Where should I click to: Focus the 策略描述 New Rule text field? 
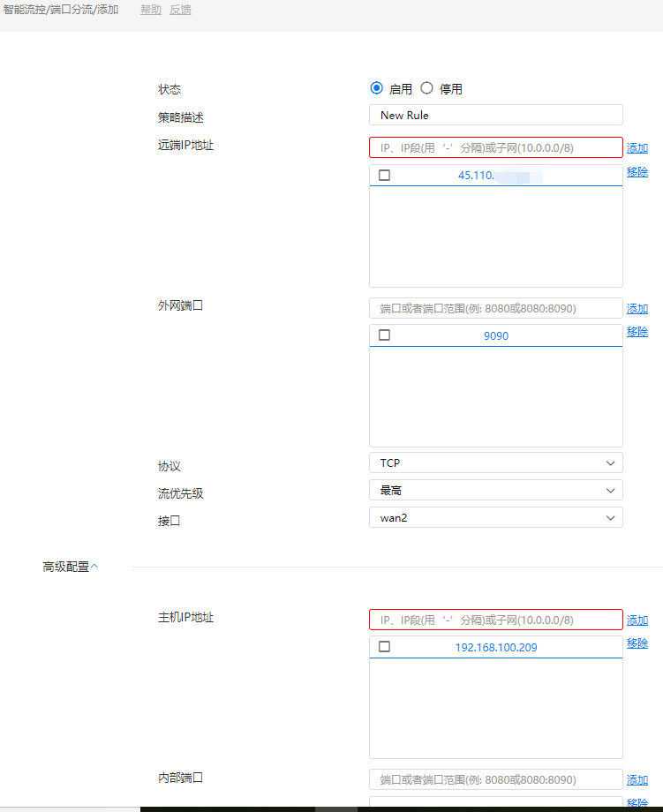(x=495, y=115)
